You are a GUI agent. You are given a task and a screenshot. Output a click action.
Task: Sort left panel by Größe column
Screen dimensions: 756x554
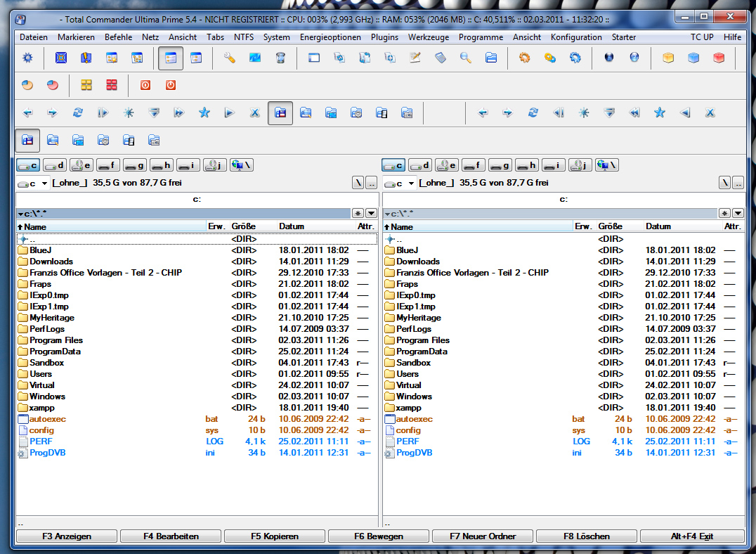(x=253, y=226)
